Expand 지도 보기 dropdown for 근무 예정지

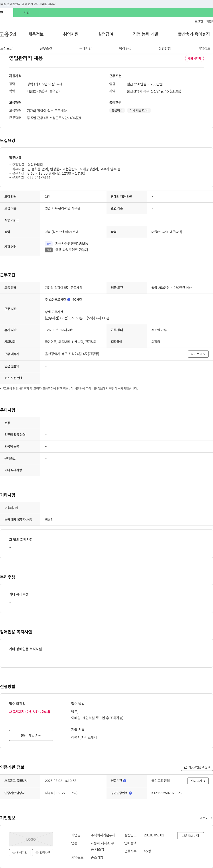click(198, 354)
